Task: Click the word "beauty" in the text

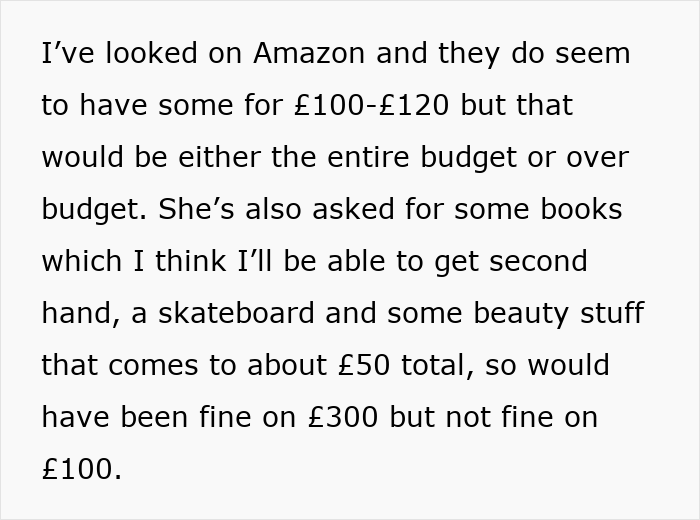Action: tap(525, 313)
